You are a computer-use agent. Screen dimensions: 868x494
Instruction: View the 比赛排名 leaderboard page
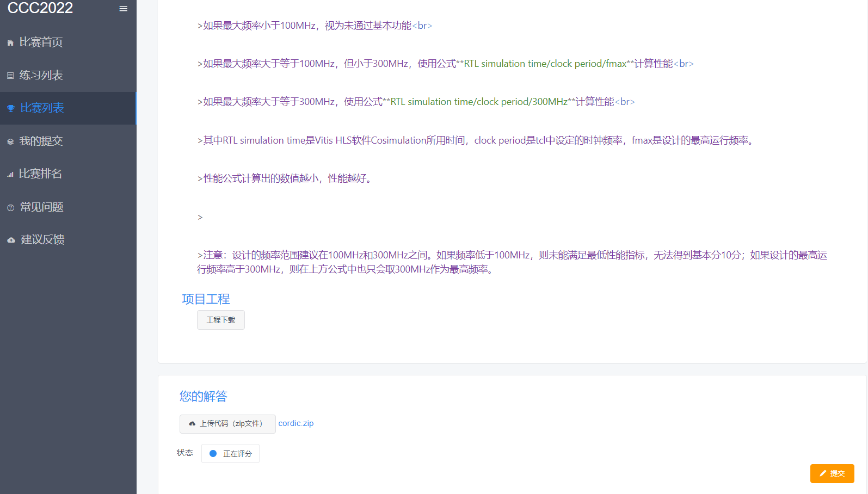point(40,174)
